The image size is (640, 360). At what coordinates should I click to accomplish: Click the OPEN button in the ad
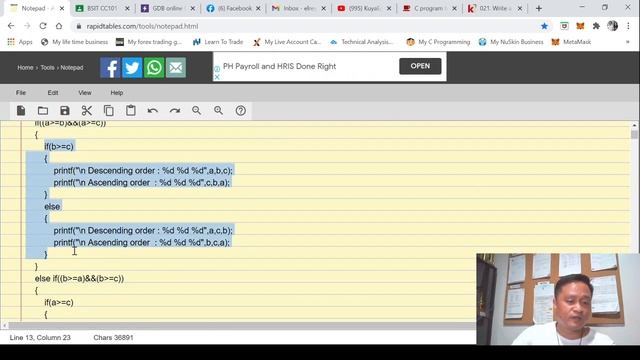point(420,66)
